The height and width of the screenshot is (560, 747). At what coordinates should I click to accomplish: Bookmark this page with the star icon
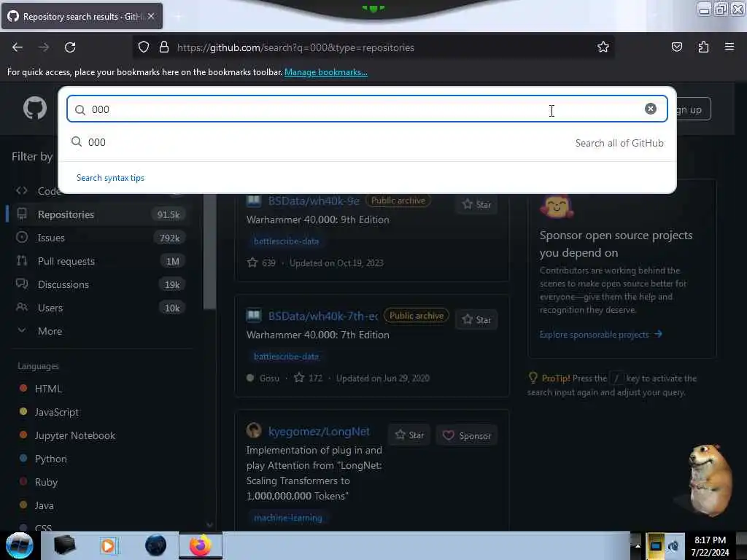pos(603,47)
